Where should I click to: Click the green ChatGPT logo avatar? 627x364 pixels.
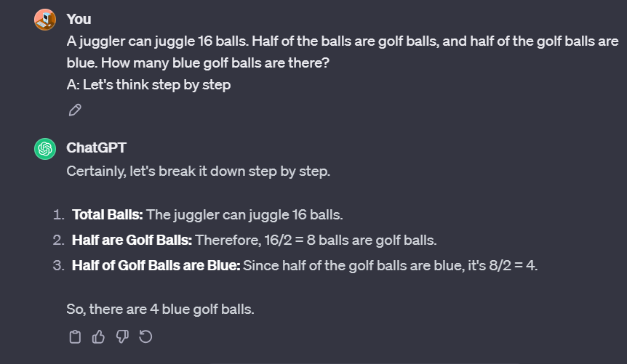click(x=45, y=149)
